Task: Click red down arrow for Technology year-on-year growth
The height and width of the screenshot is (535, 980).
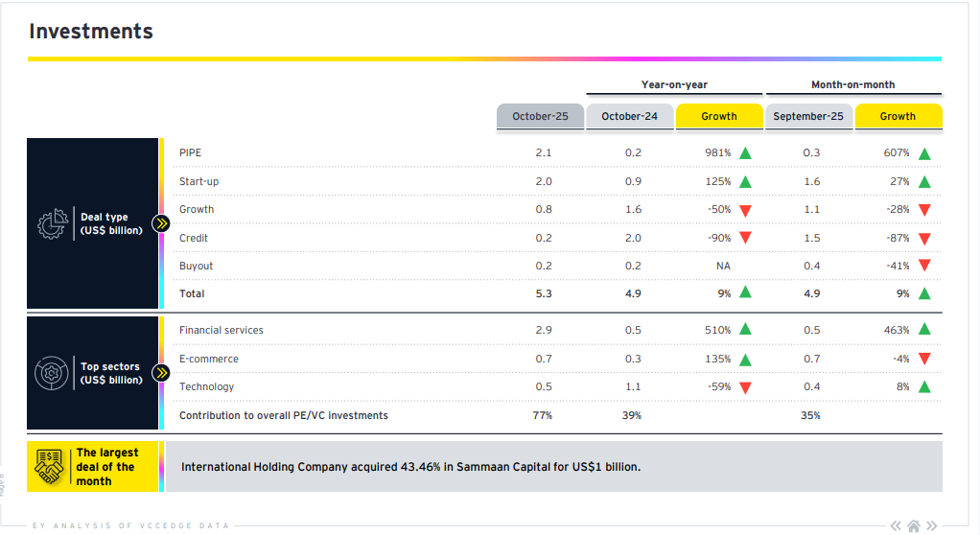Action: 745,387
